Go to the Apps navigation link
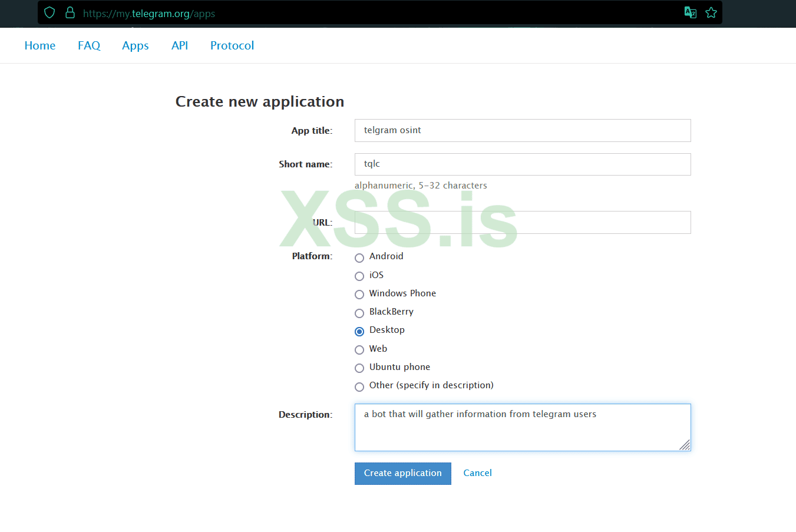Image resolution: width=796 pixels, height=532 pixels. [136, 46]
